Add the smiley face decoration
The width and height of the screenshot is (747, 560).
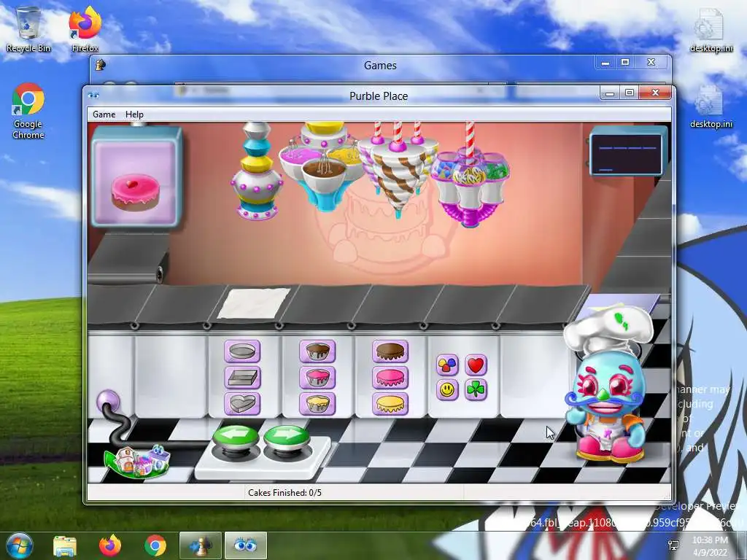[447, 390]
